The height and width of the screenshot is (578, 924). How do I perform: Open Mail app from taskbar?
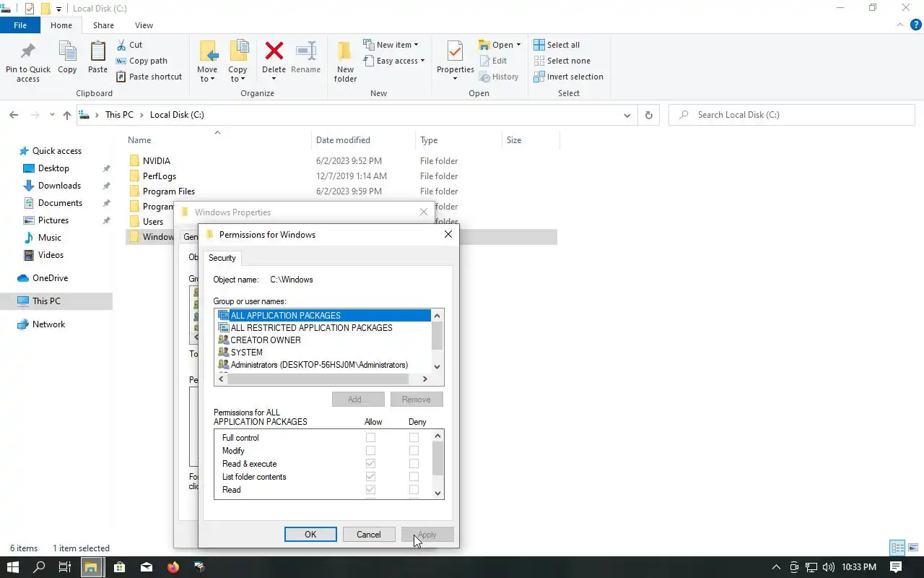(x=147, y=567)
